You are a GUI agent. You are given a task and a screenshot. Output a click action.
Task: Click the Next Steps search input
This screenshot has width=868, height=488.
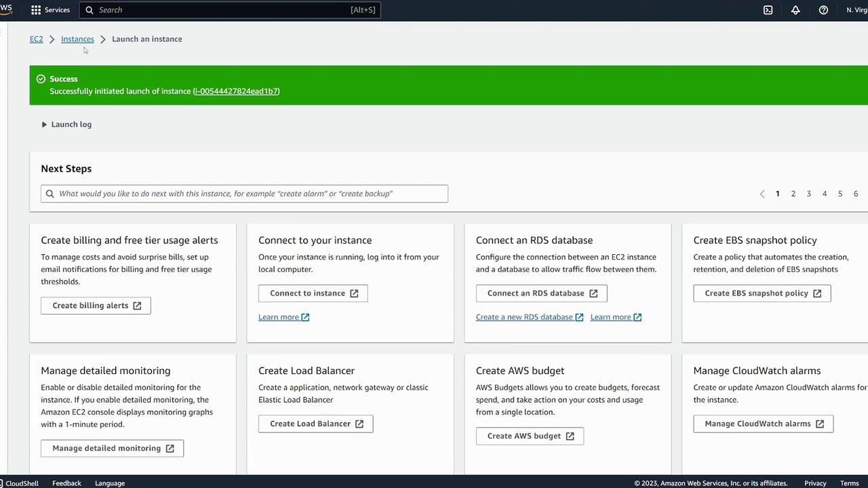251,194
